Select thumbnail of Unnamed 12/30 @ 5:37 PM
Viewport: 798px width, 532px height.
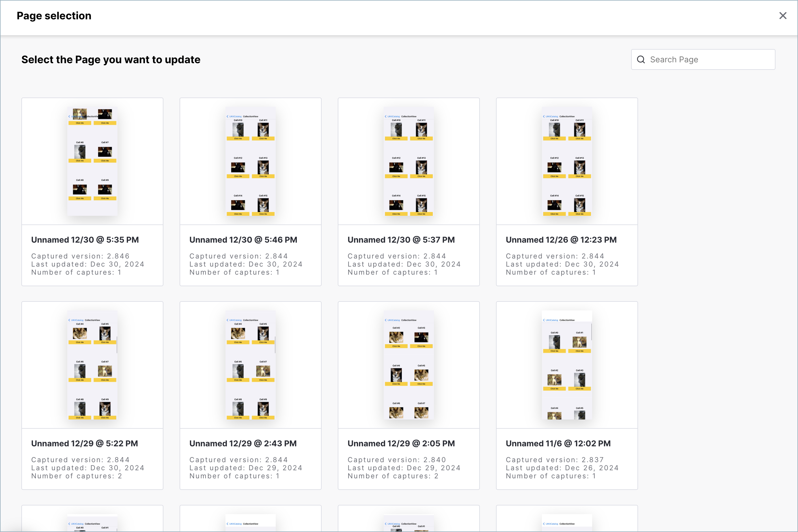point(409,161)
